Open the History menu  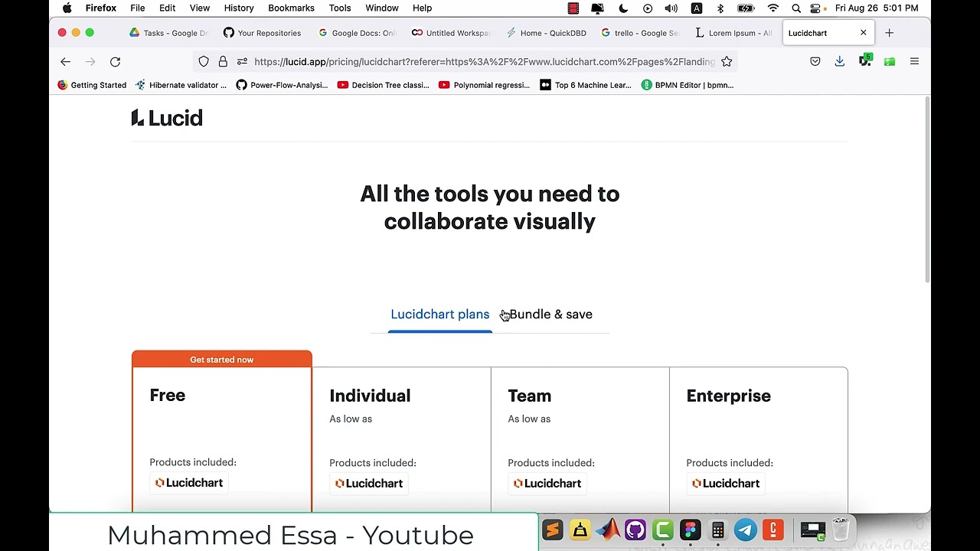[239, 8]
